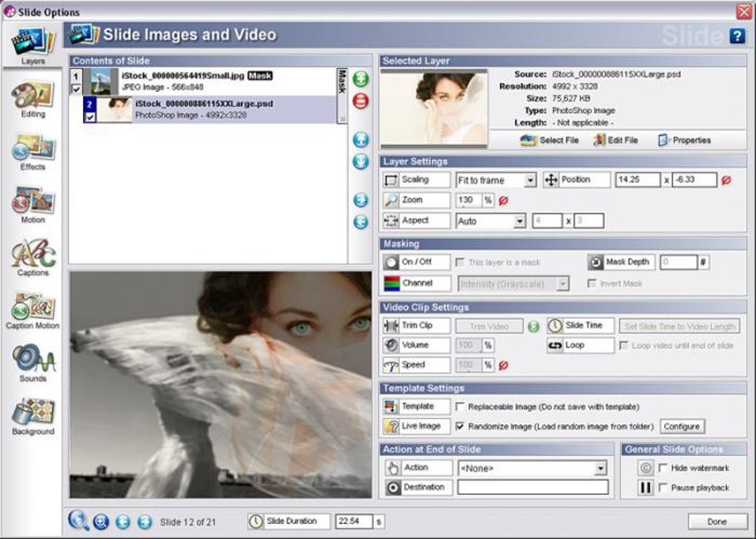Open the Background sidebar section
Screen dimensions: 756x539
(33, 417)
